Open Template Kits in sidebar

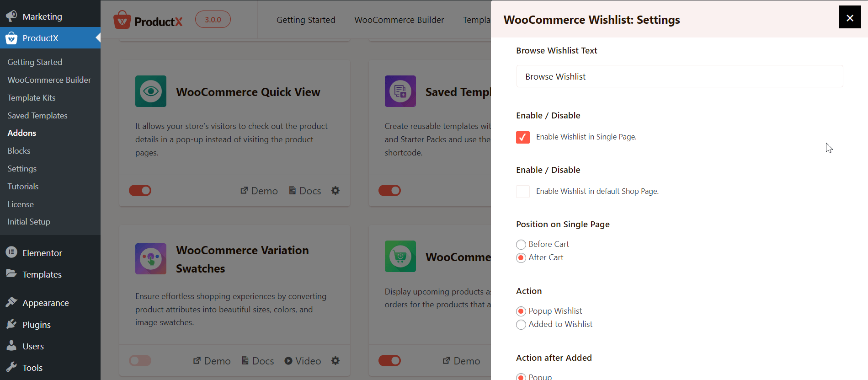(x=32, y=97)
